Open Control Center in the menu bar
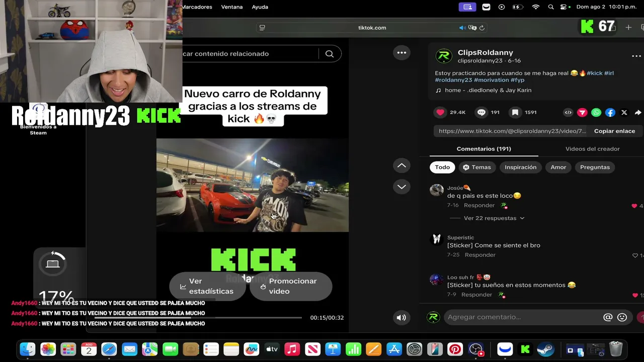644x362 pixels. point(565,7)
